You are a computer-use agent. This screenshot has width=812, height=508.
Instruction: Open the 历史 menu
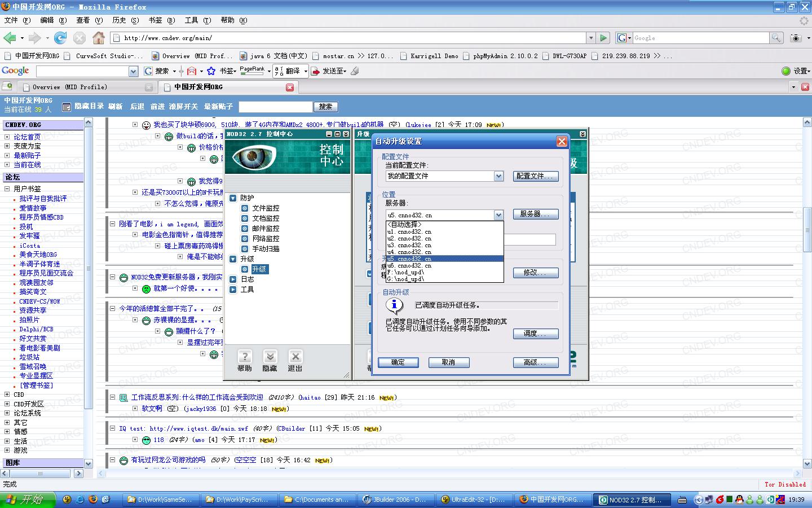(125, 20)
